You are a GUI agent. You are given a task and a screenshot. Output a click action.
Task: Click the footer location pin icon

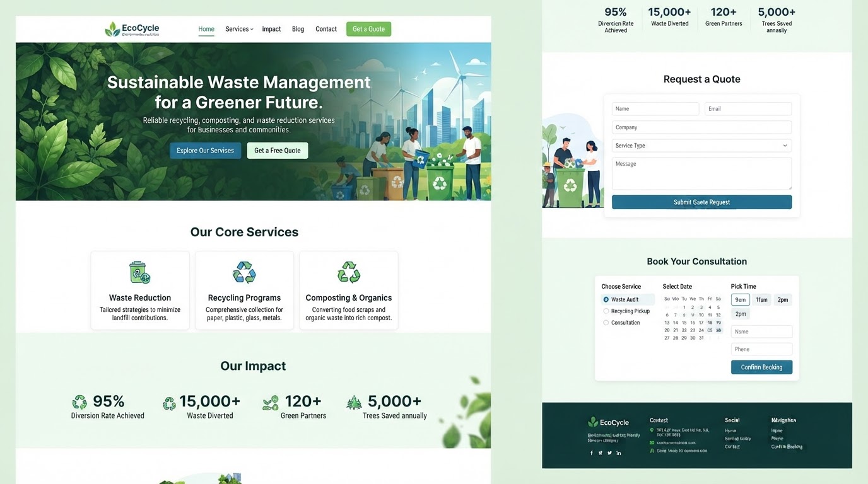(x=652, y=430)
